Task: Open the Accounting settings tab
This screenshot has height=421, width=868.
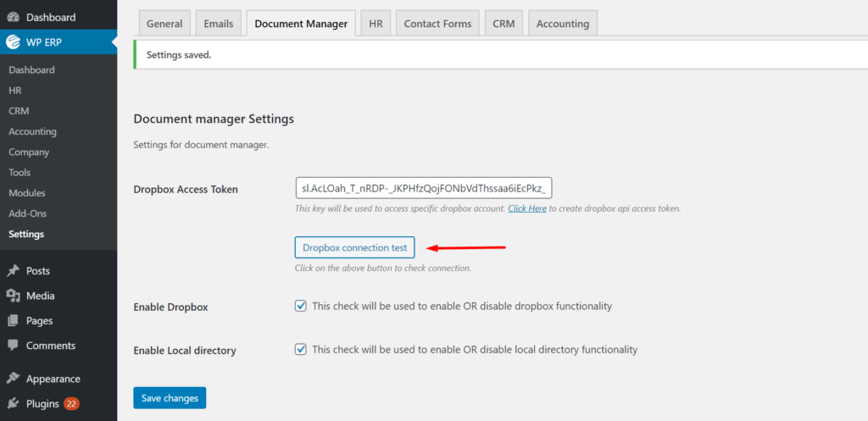Action: (563, 24)
